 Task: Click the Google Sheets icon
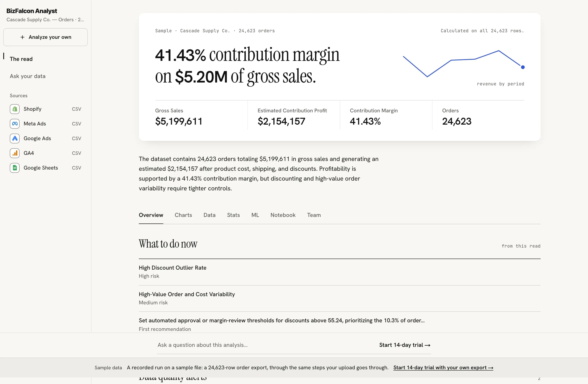click(15, 168)
